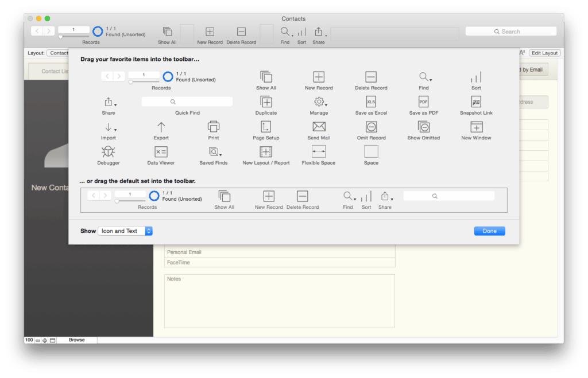Open the Browse mode popup in status bar
The width and height of the screenshot is (588, 378).
pos(76,340)
